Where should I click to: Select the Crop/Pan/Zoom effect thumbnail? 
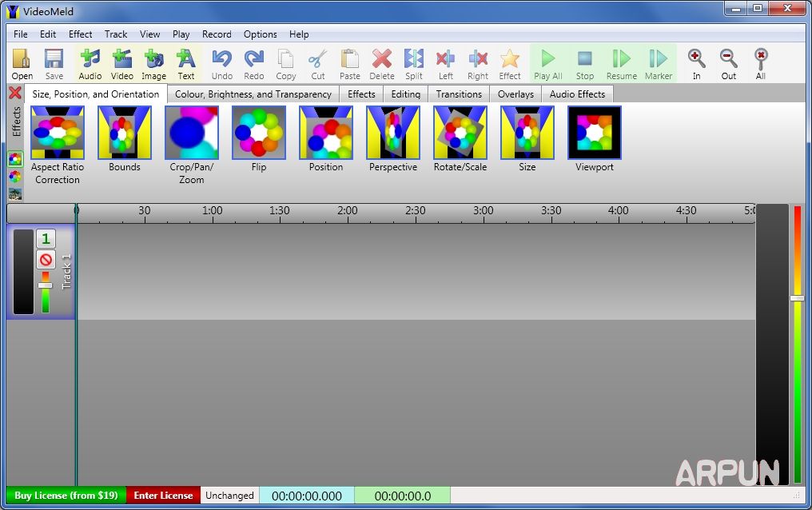(x=192, y=133)
